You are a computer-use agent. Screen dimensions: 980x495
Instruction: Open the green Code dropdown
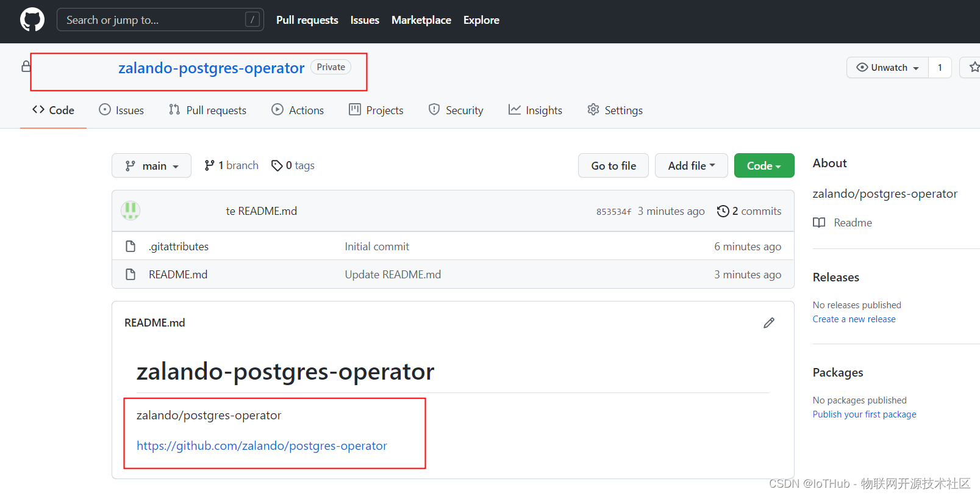coord(764,165)
